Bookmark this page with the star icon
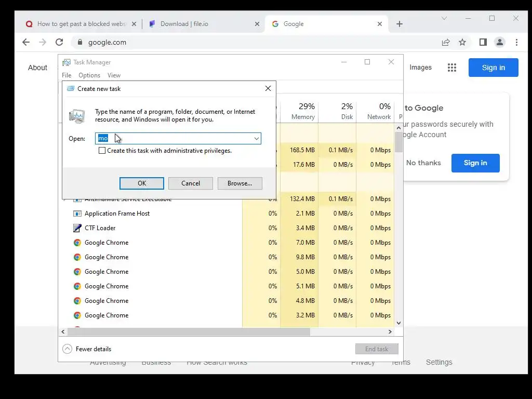 coord(462,42)
